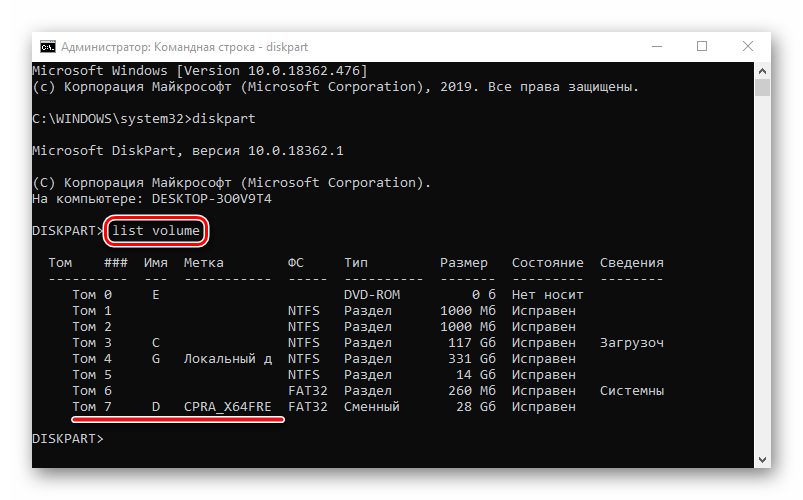Click the Command Prompt icon in title bar
The height and width of the screenshot is (500, 803).
coord(47,46)
